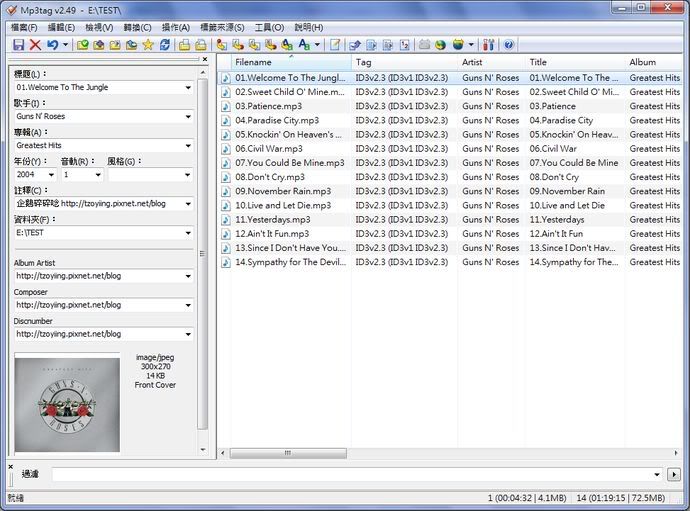Sort list by Title column header

575,62
